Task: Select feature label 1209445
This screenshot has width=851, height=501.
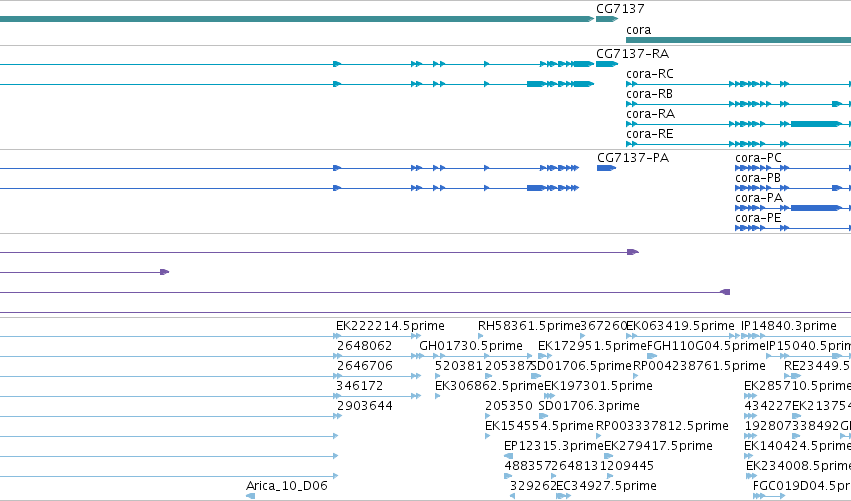Action: tap(626, 466)
